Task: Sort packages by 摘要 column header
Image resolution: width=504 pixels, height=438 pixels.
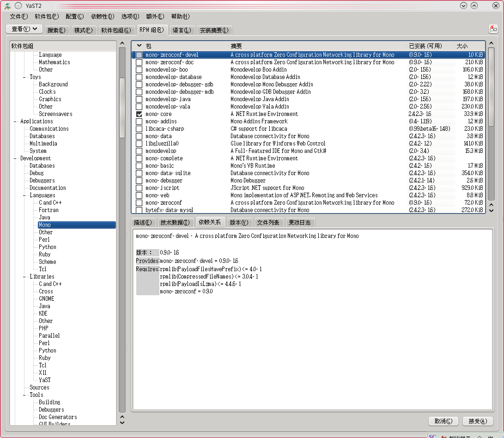Action: tap(317, 46)
